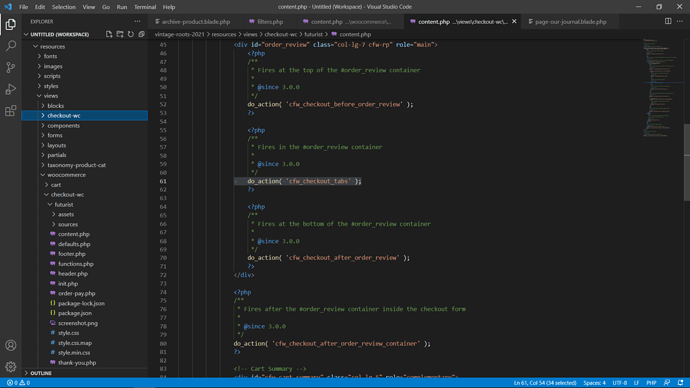
Task: Change end of line sequence LF
Action: 636,383
